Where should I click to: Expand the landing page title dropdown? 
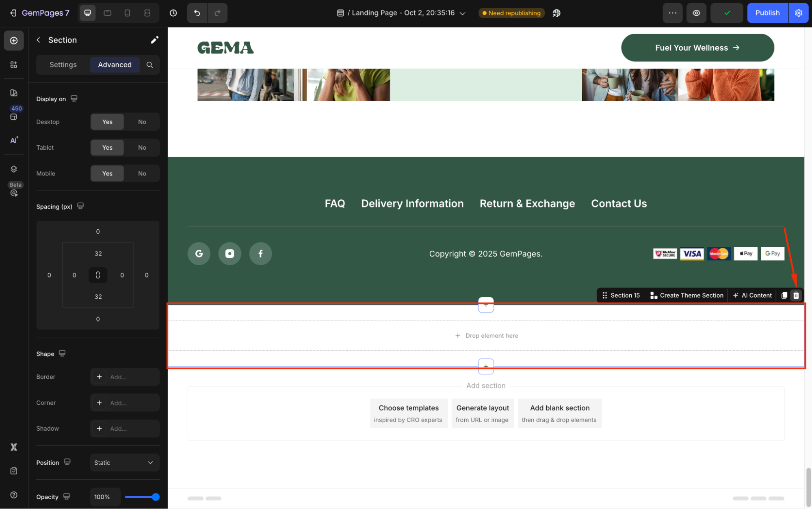tap(462, 13)
